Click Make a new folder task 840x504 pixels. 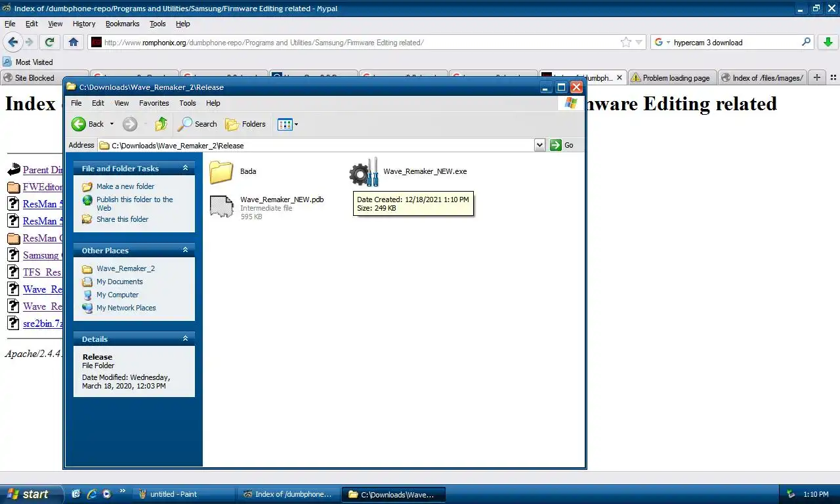coord(125,186)
